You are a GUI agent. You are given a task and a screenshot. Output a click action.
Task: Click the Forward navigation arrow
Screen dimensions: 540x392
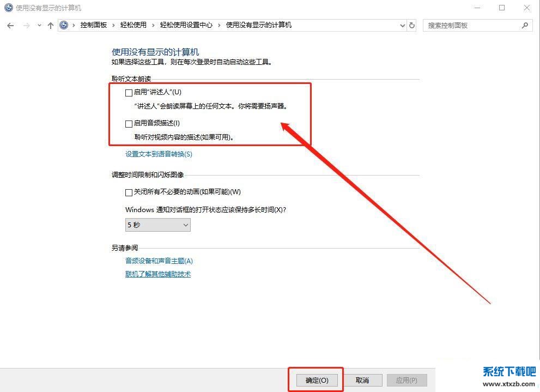[x=26, y=25]
